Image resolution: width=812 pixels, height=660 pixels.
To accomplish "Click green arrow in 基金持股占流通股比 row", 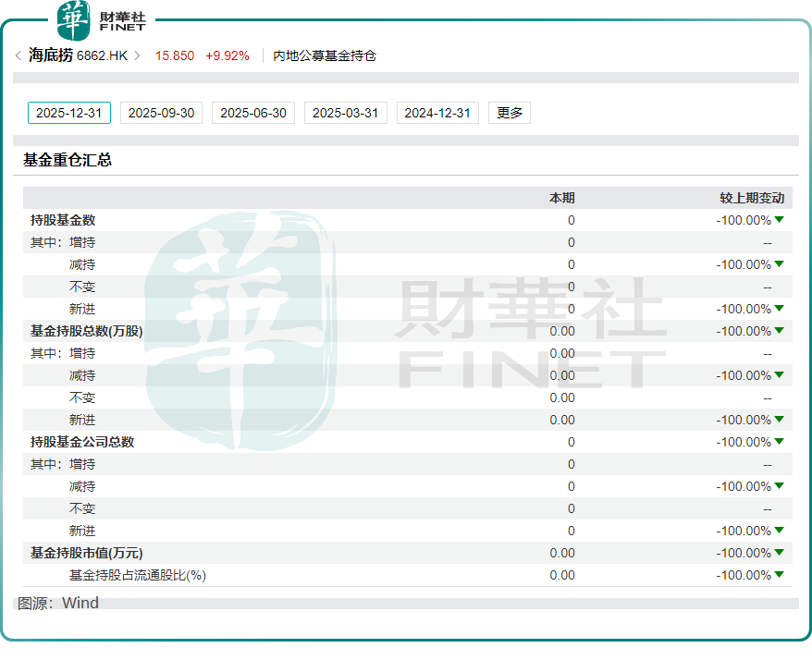I will pyautogui.click(x=779, y=575).
